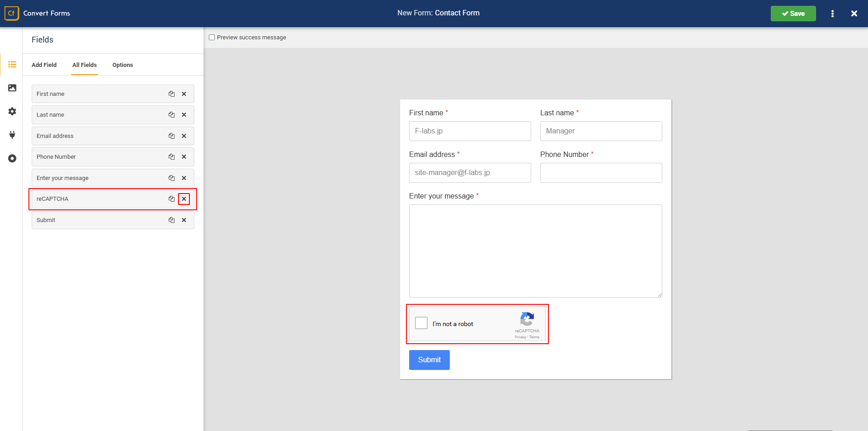Viewport: 868px width, 431px height.
Task: Open form Settings via gear icon
Action: (x=12, y=111)
